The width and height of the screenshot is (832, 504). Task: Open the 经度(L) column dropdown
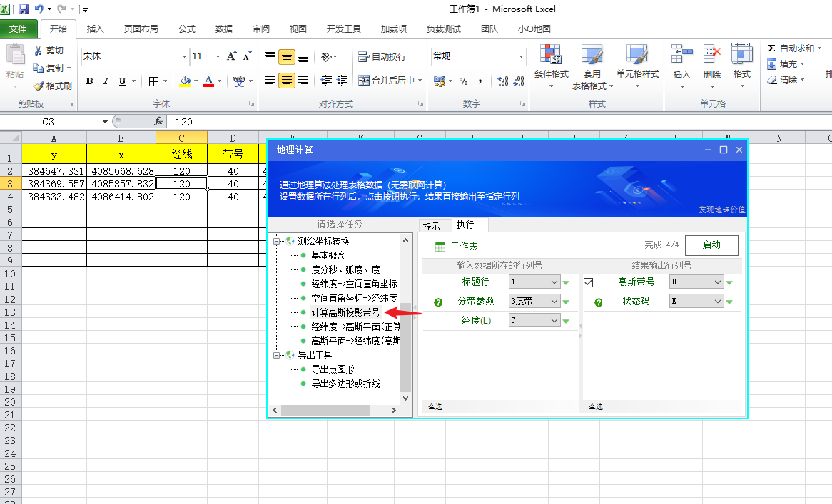(x=554, y=320)
